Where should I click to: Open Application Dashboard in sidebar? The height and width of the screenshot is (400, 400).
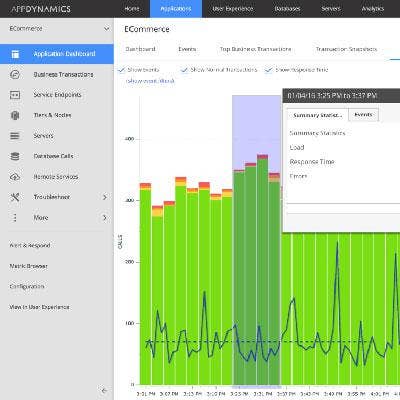[57, 54]
